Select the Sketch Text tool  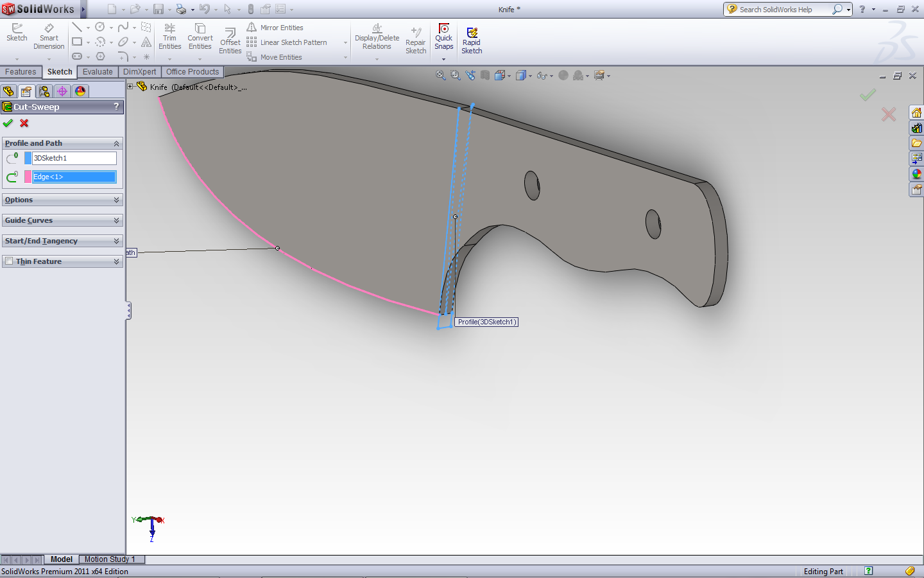pos(146,42)
